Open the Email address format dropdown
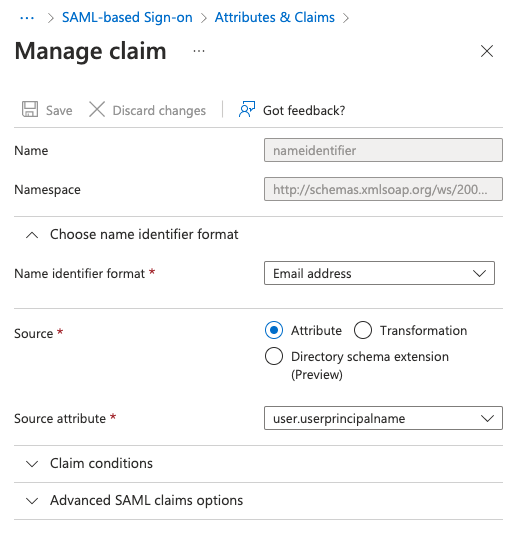 379,273
